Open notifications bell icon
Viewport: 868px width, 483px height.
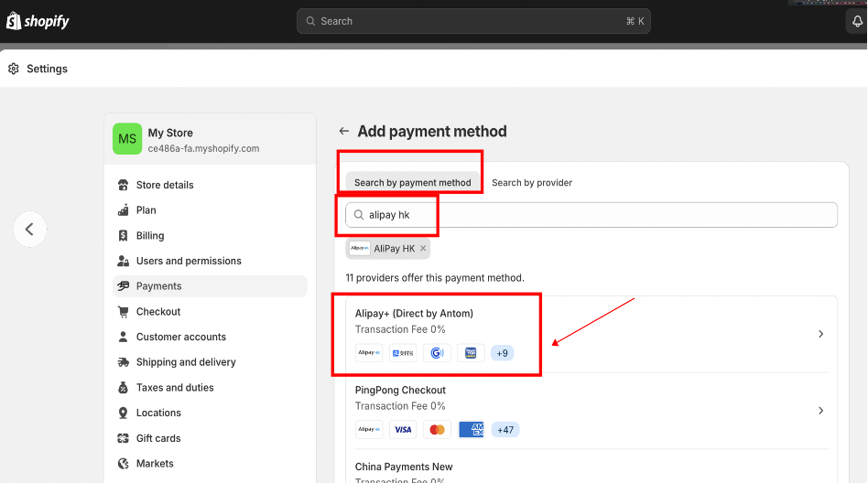[857, 22]
